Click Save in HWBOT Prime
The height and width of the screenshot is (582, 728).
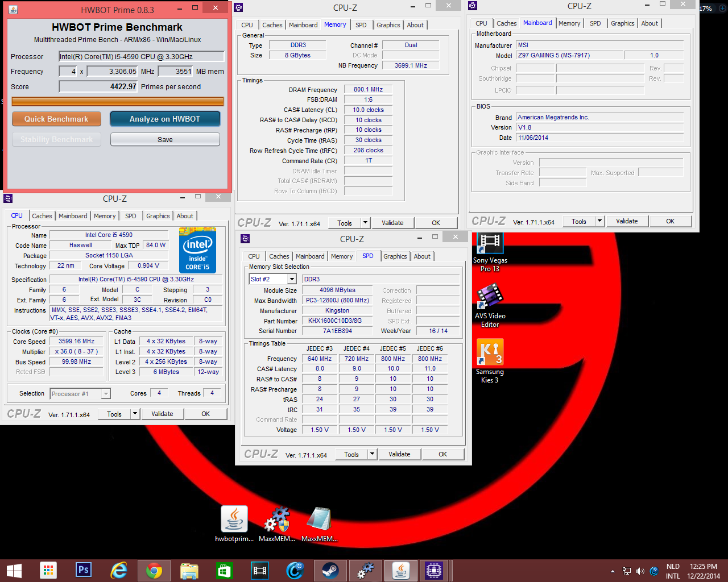[x=165, y=139]
